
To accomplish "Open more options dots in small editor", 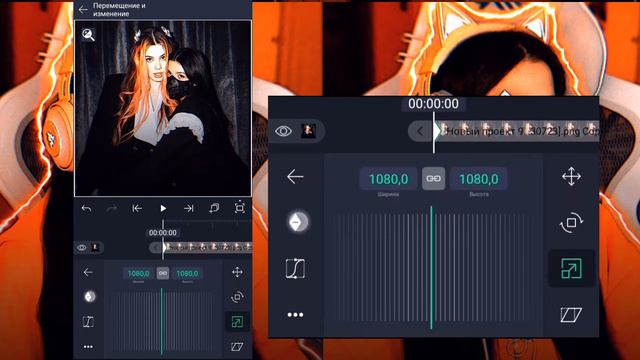I will (88, 347).
